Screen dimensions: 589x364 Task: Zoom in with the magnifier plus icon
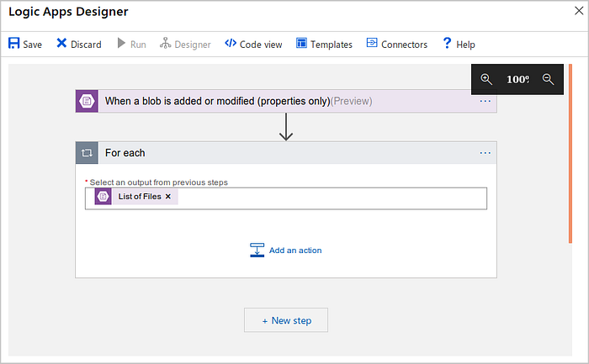coord(486,79)
